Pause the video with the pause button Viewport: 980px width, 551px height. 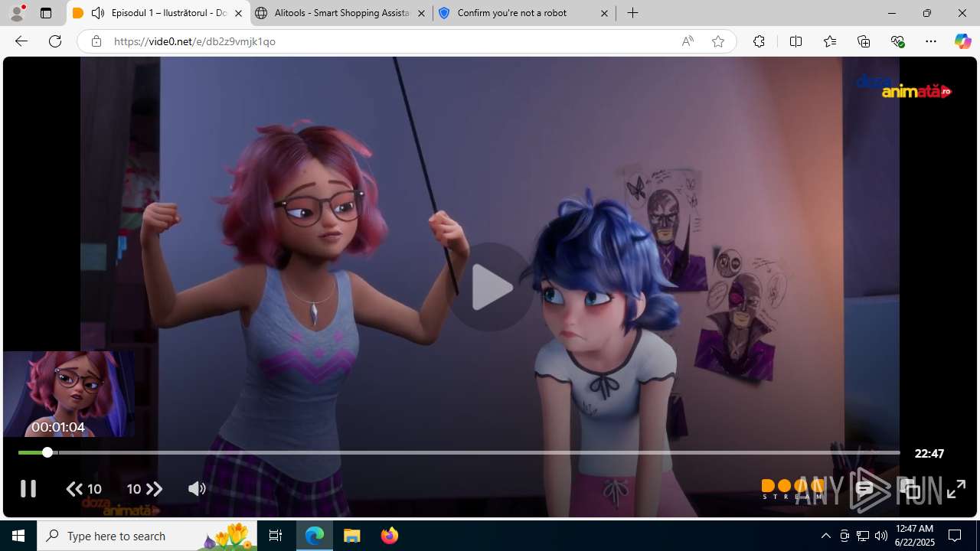tap(28, 488)
